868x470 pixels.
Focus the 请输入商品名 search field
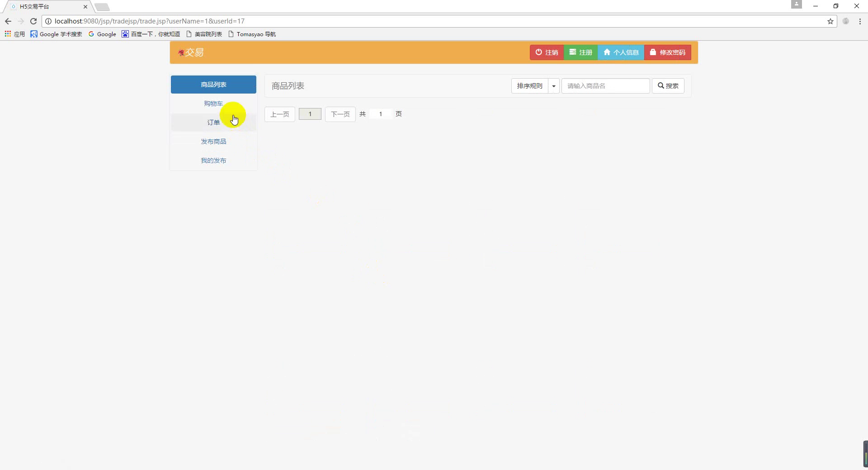605,86
